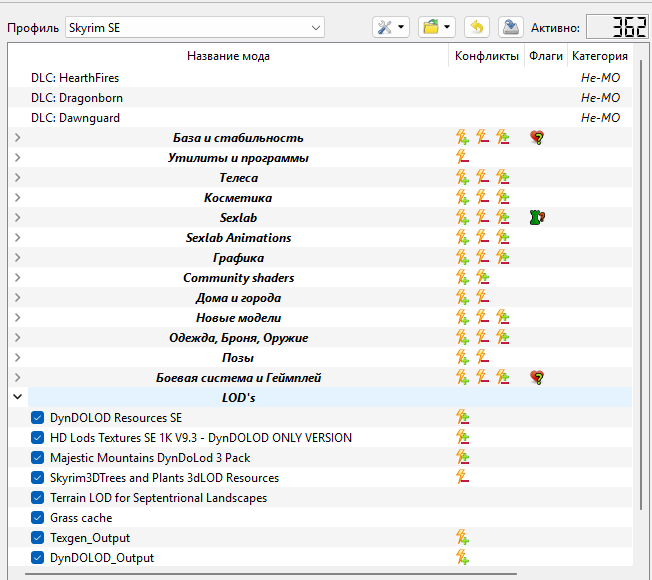Select the Sexlab Animations separator title
The height and width of the screenshot is (580, 652).
tap(238, 238)
